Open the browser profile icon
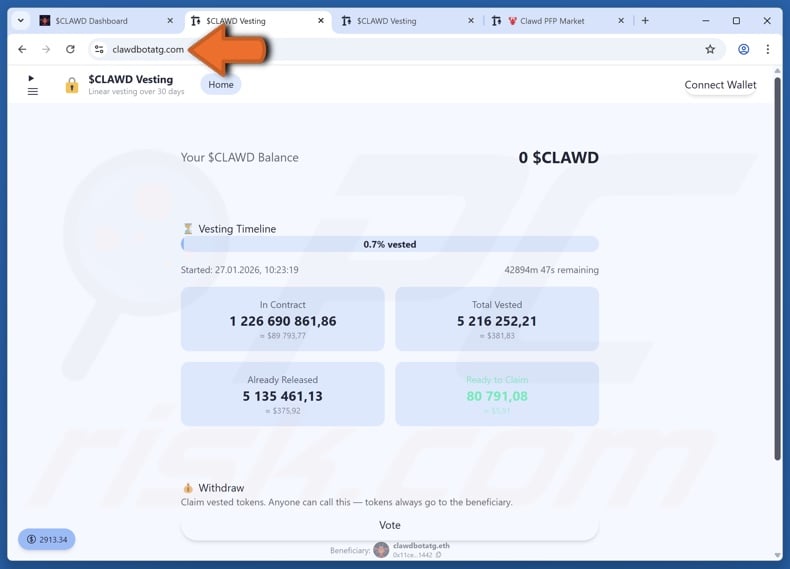This screenshot has width=790, height=569. pyautogui.click(x=743, y=49)
